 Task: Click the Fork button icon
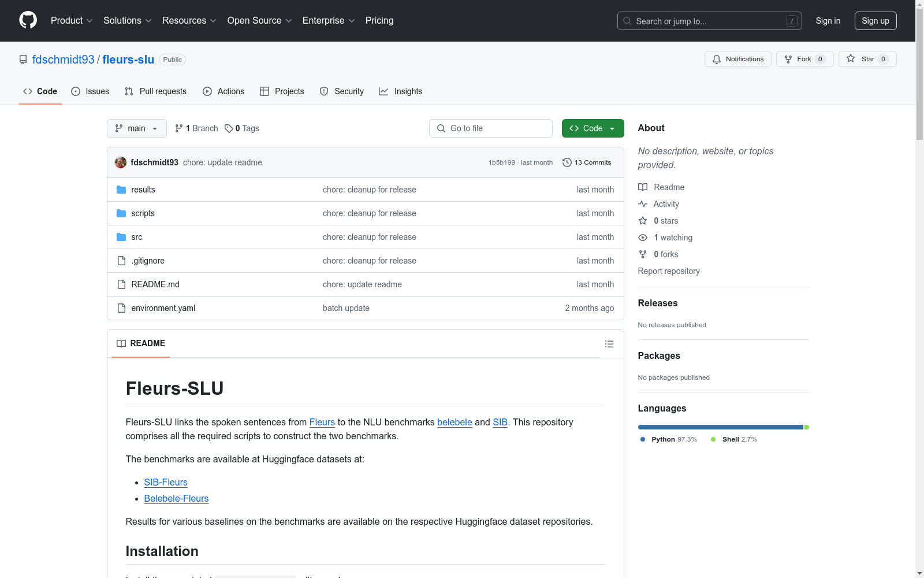click(x=788, y=59)
